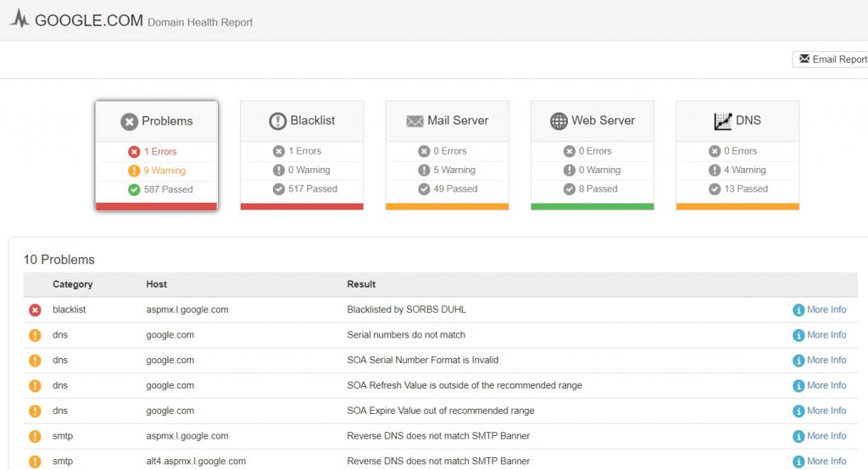Image resolution: width=868 pixels, height=470 pixels.
Task: Click 'SOA Serial Number Format is Invalid' text
Action: tap(423, 360)
